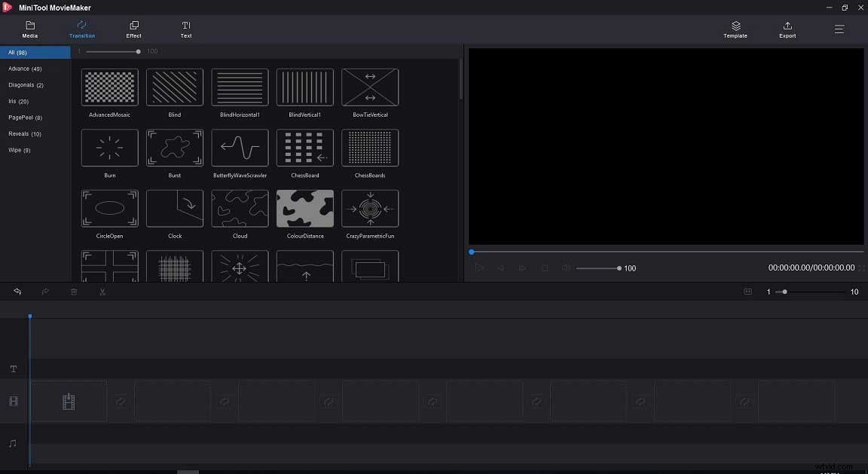Select the ChessBoard transition thumbnail

(304, 148)
